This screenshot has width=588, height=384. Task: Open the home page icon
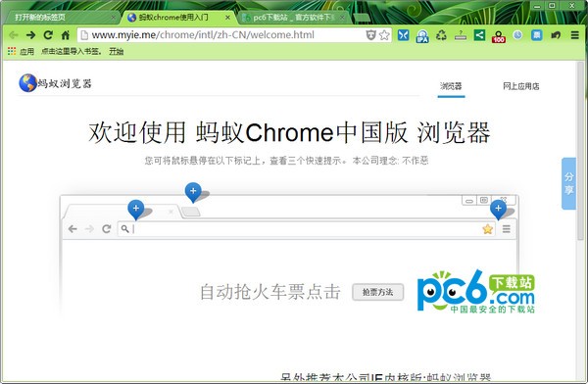click(x=66, y=35)
